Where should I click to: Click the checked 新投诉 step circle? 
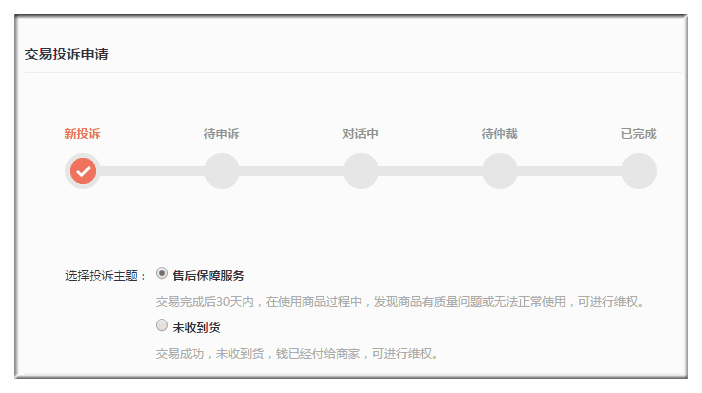click(x=83, y=171)
